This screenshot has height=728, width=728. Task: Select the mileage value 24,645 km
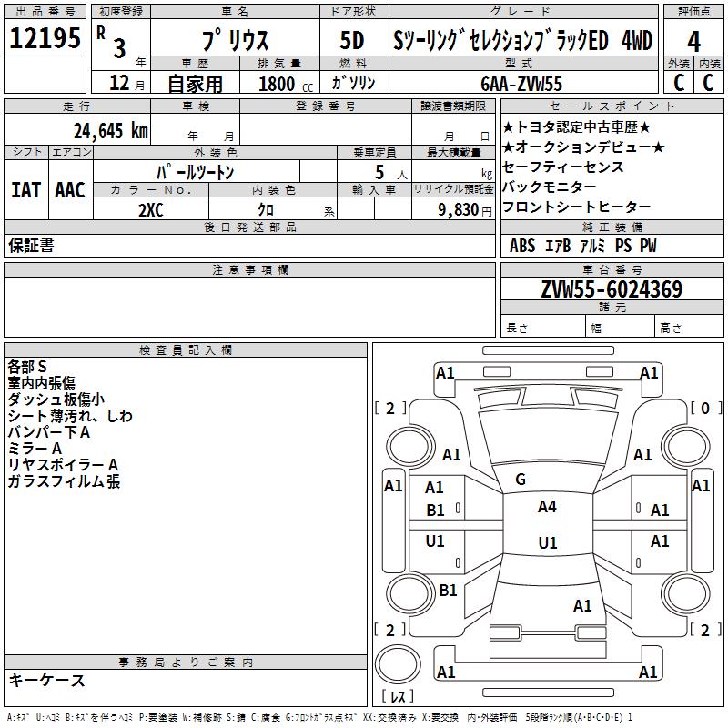pyautogui.click(x=110, y=131)
